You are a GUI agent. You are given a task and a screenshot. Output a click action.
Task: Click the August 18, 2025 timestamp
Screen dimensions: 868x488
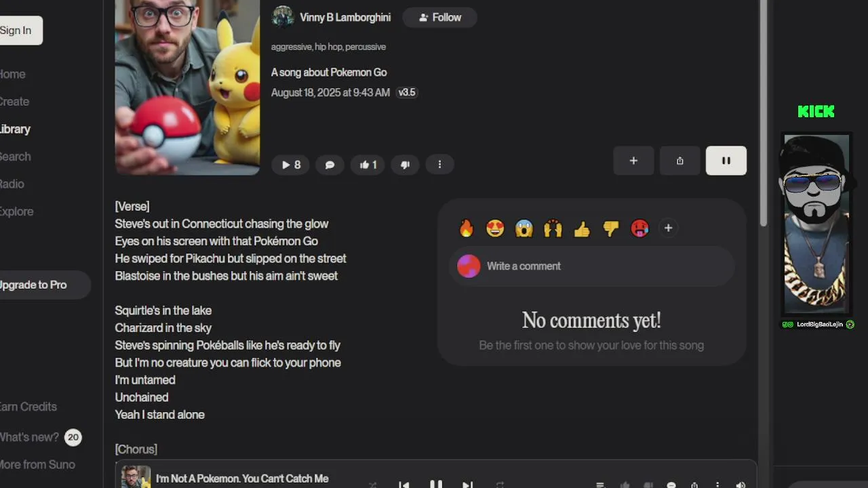[330, 93]
